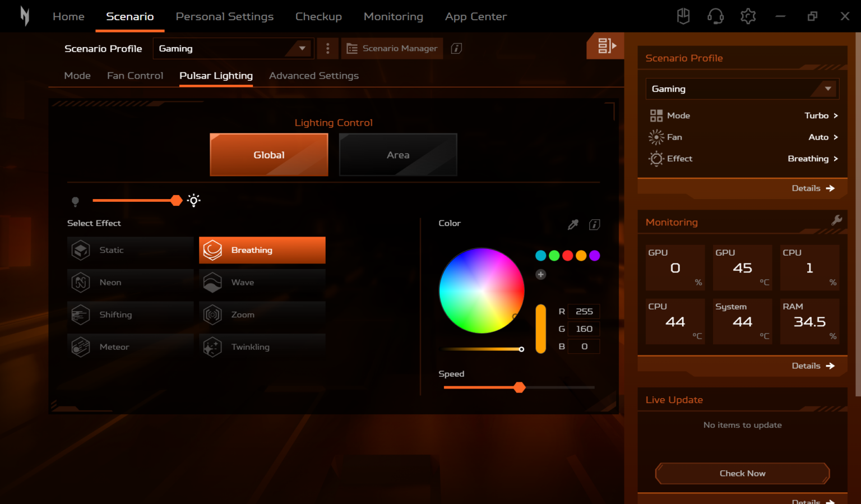Switch to Area lighting control
Screen dimensions: 861x504
click(398, 155)
